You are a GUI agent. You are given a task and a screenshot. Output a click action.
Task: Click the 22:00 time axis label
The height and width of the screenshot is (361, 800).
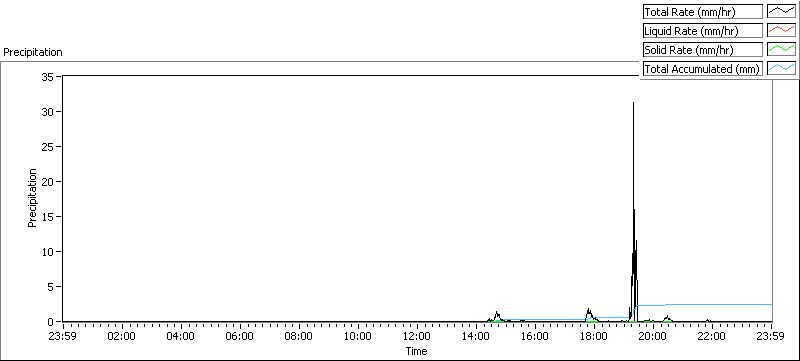[713, 336]
